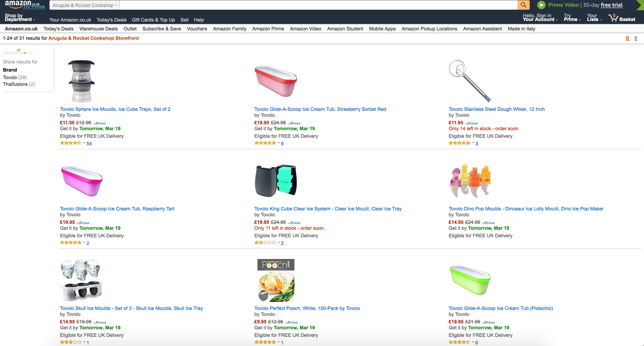Switch to grid view layout icon
This screenshot has height=346, width=644.
click(x=627, y=39)
